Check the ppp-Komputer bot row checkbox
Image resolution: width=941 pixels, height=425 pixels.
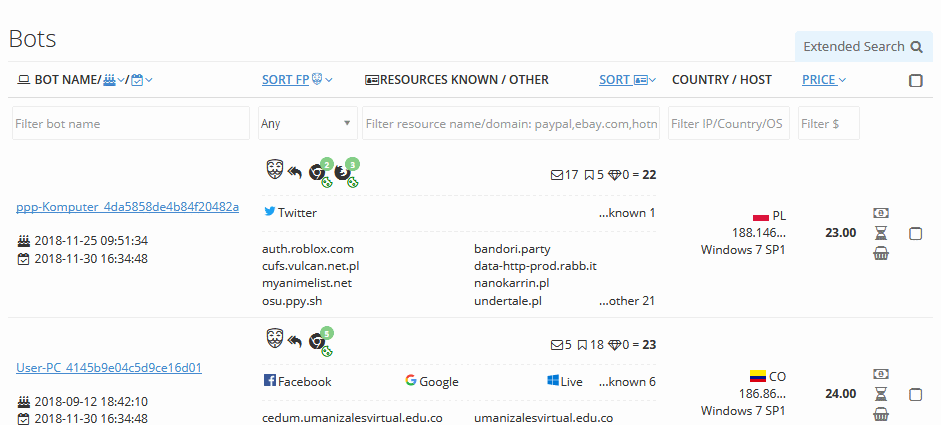(916, 234)
